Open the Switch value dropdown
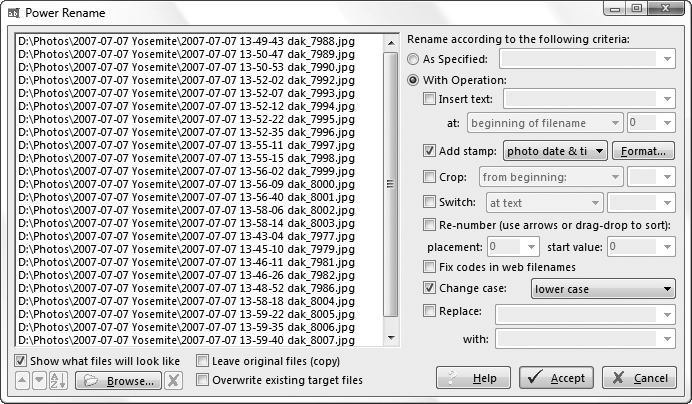The width and height of the screenshot is (692, 404). pyautogui.click(x=641, y=203)
